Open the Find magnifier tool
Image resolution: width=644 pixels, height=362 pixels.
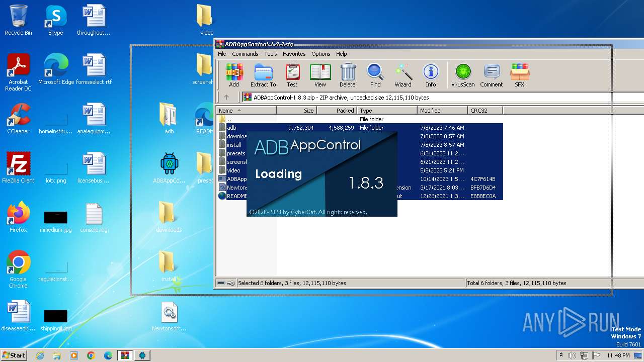pyautogui.click(x=375, y=75)
